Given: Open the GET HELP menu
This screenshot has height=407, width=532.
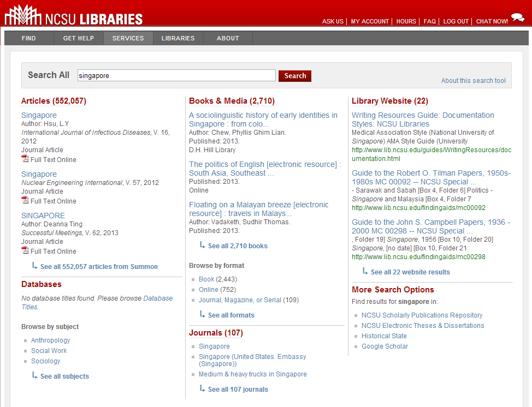Looking at the screenshot, I should click(x=78, y=38).
